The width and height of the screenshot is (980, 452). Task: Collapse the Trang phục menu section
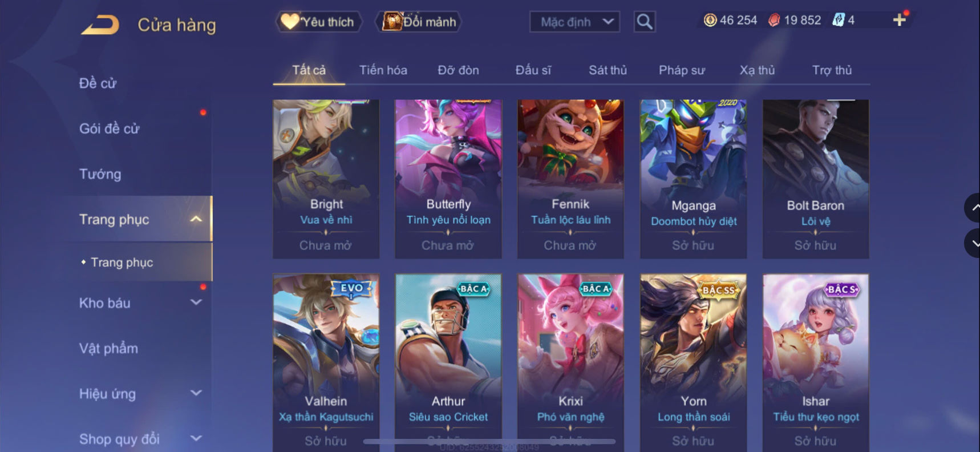pos(196,219)
